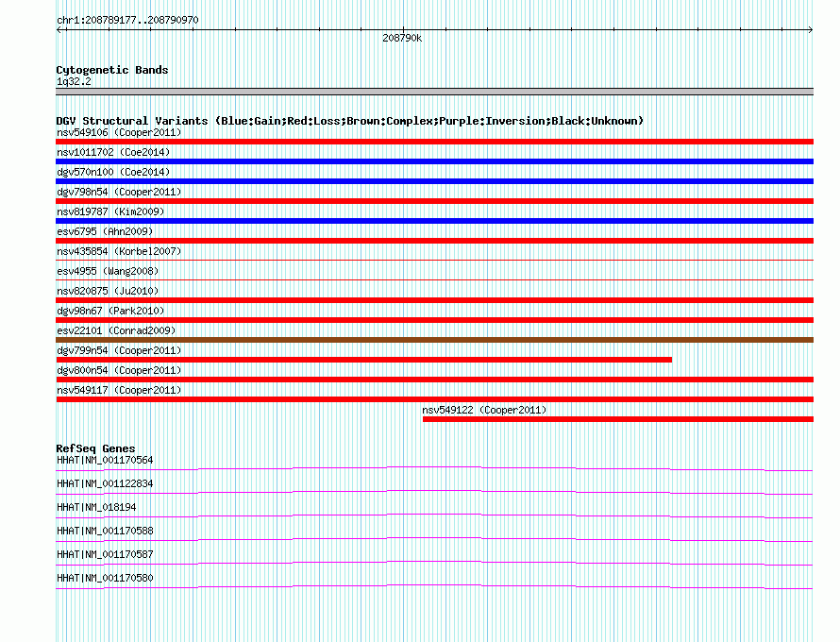The height and width of the screenshot is (642, 840).
Task: Click the brown complex bar of esv22101
Action: 434,340
